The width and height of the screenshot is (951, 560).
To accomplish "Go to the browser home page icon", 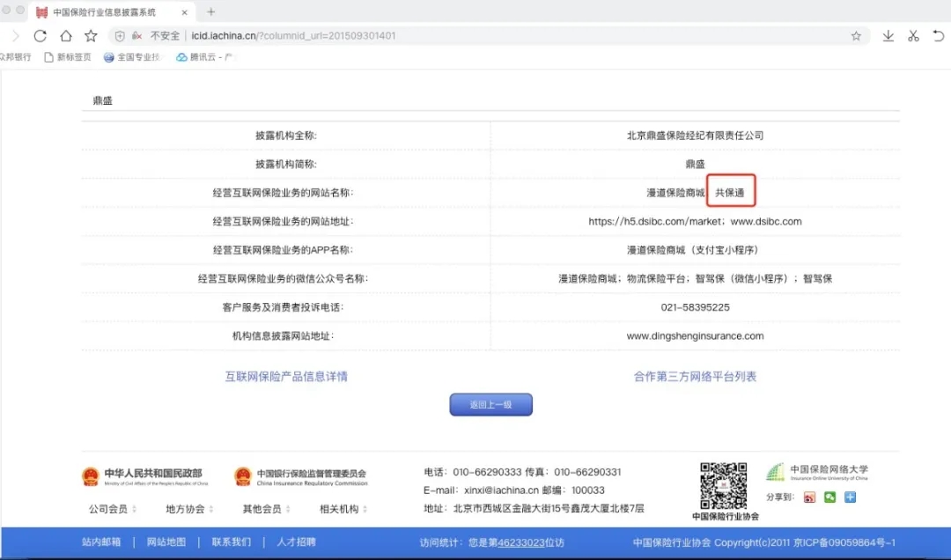I will coord(65,36).
